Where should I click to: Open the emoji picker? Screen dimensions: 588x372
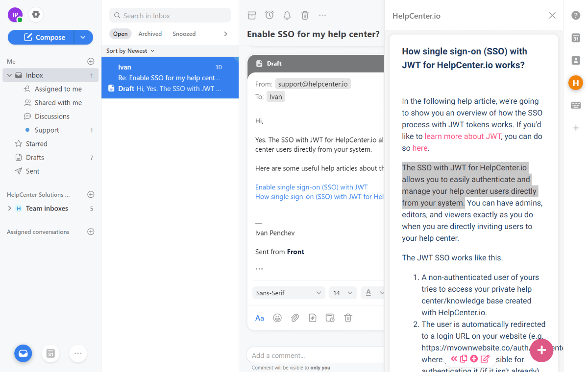click(x=277, y=318)
